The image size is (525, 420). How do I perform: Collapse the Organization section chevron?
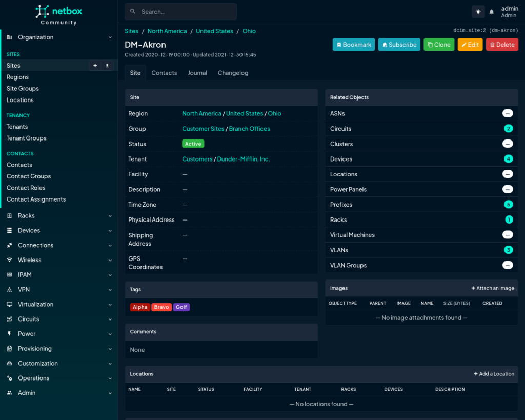[110, 37]
